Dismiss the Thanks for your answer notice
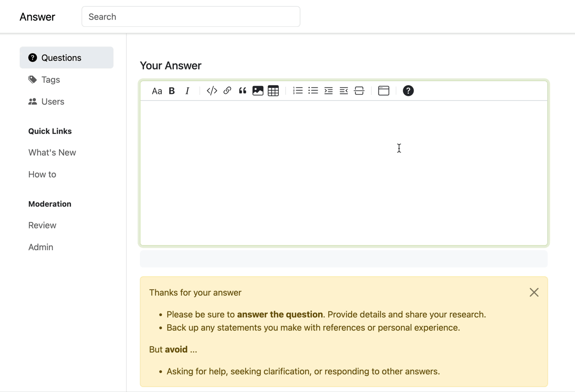This screenshot has width=575, height=392. 534,292
